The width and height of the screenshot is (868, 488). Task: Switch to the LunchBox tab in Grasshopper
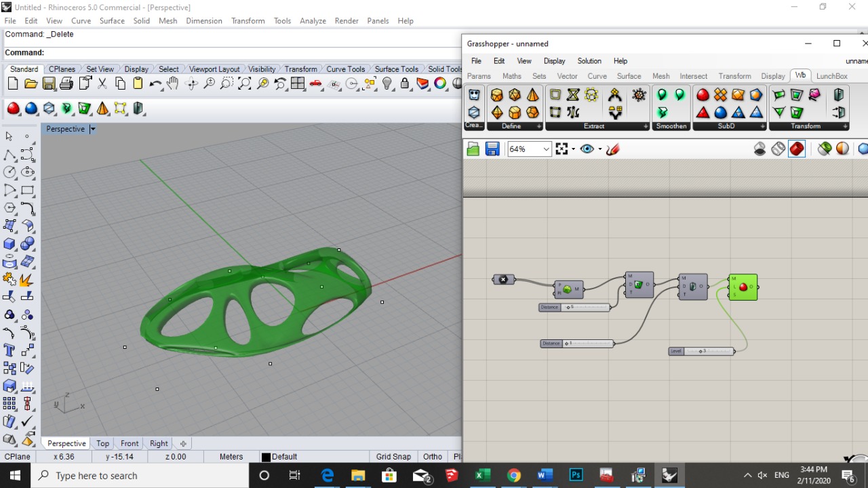point(831,76)
